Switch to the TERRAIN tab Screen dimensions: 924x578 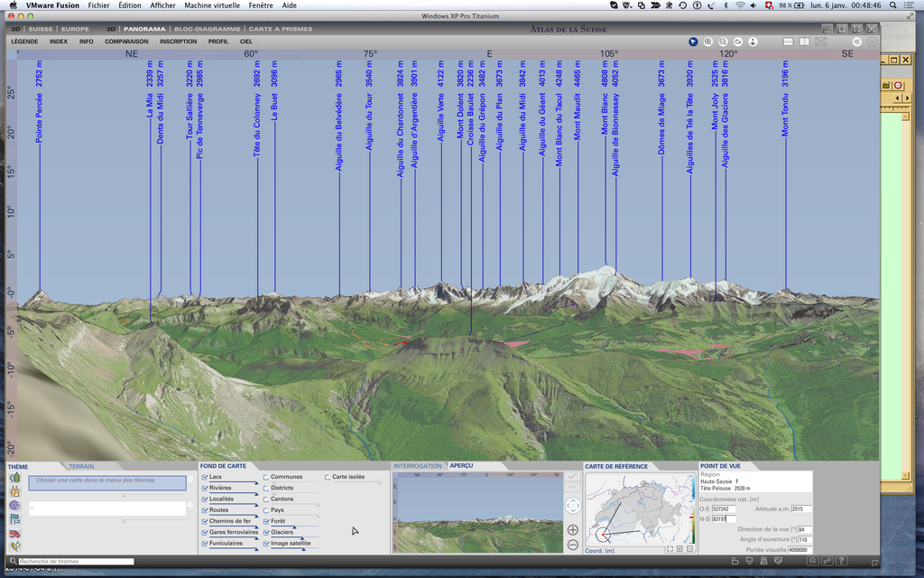click(81, 466)
